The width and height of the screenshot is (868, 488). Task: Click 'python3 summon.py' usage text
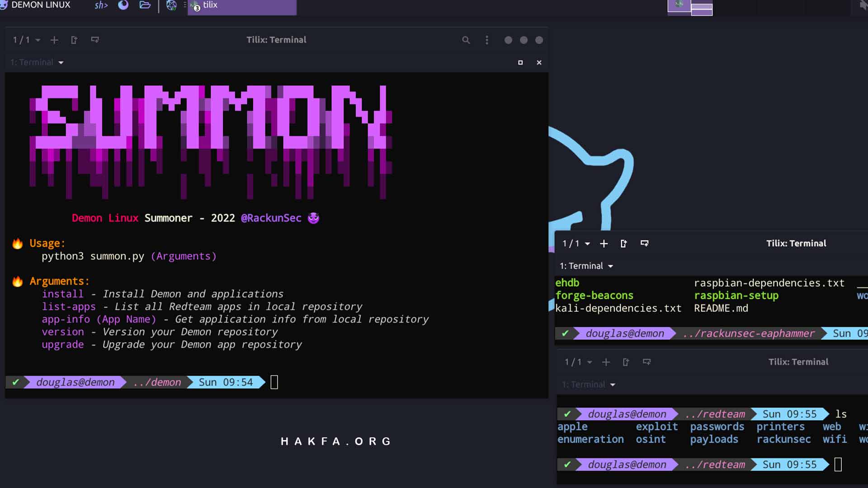tap(93, 256)
